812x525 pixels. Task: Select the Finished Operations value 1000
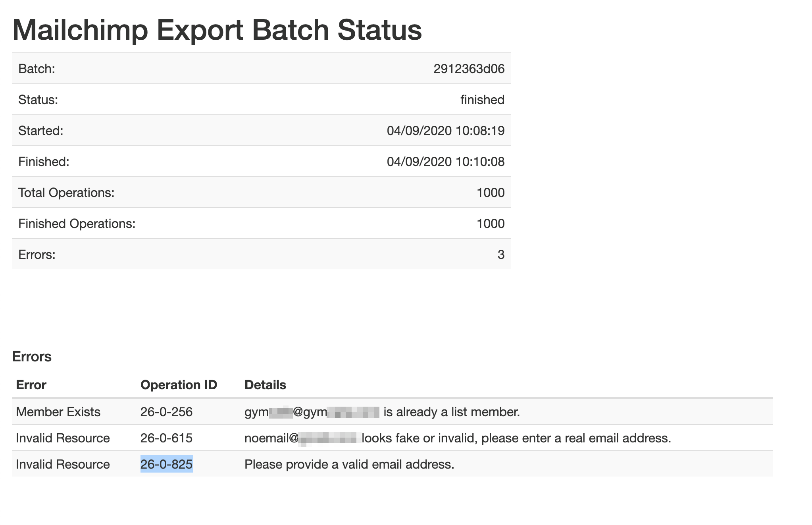[491, 224]
